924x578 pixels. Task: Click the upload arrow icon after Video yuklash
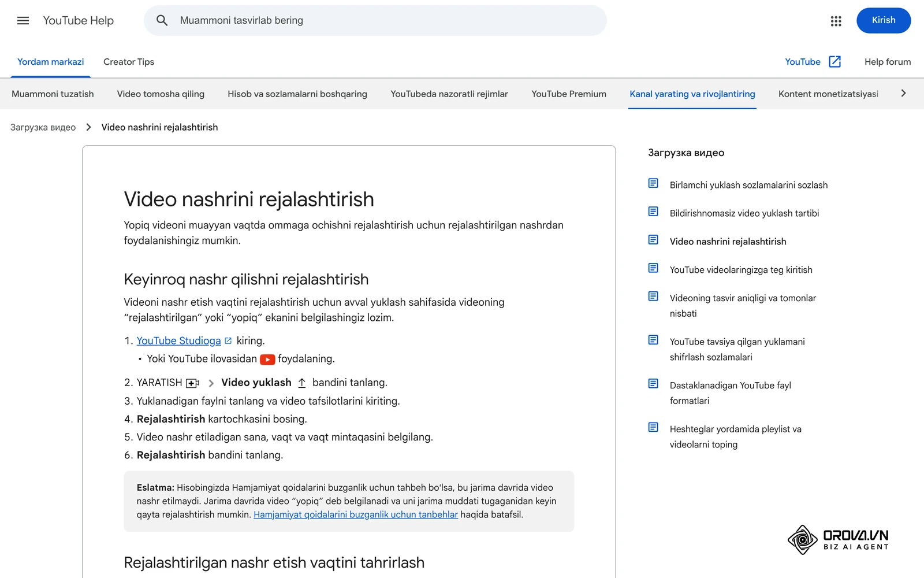tap(302, 383)
